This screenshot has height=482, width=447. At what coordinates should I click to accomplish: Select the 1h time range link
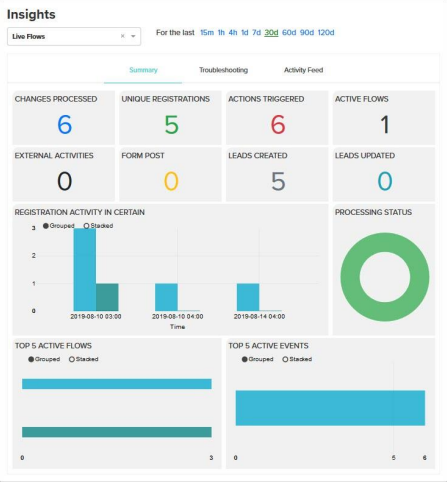[x=221, y=33]
